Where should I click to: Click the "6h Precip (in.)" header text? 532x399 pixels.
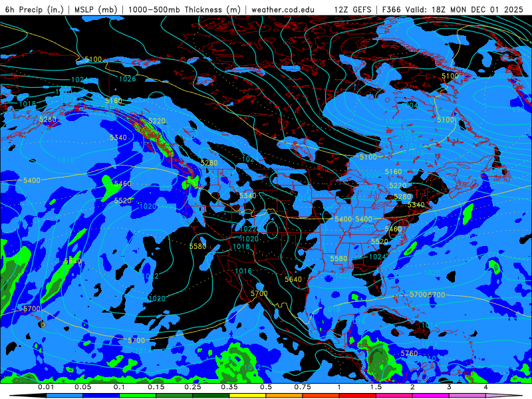pyautogui.click(x=35, y=9)
